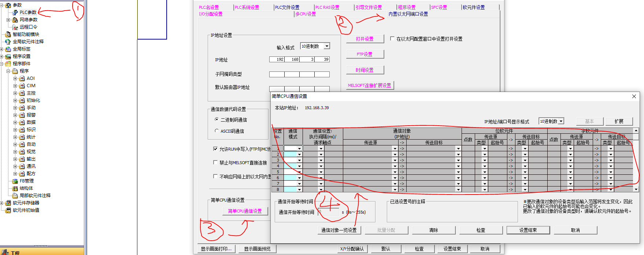
Task: Open the 软元件设置 tab
Action: click(x=473, y=7)
